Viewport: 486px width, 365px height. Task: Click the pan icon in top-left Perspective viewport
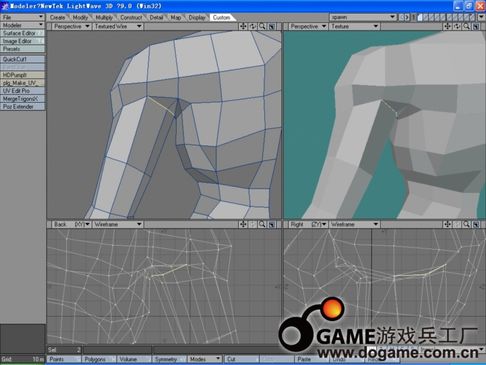[243, 26]
